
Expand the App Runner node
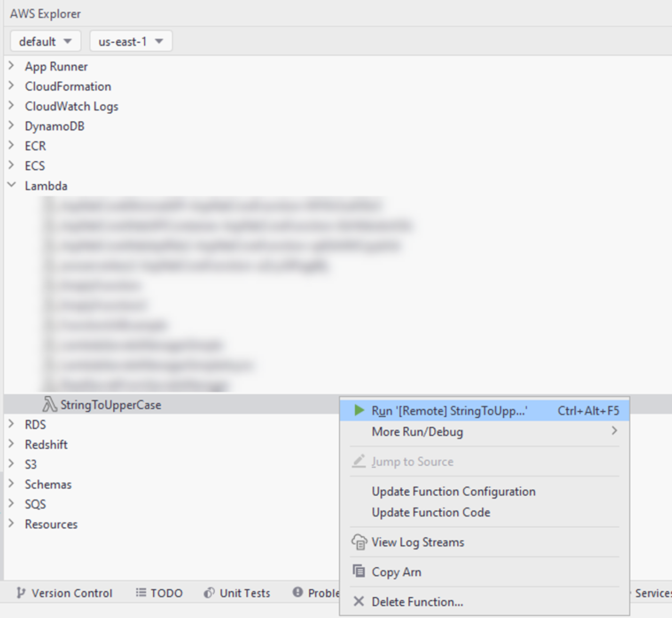coord(12,66)
